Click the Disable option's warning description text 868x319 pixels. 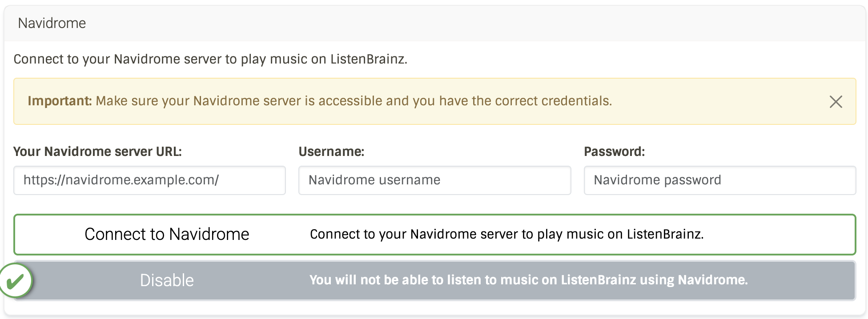[529, 280]
